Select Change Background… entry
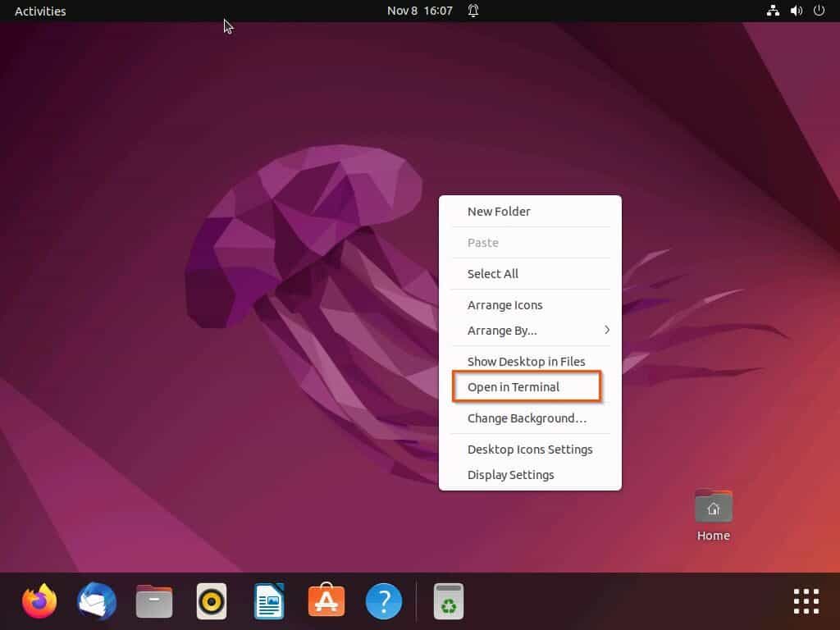The height and width of the screenshot is (630, 840). [x=531, y=418]
